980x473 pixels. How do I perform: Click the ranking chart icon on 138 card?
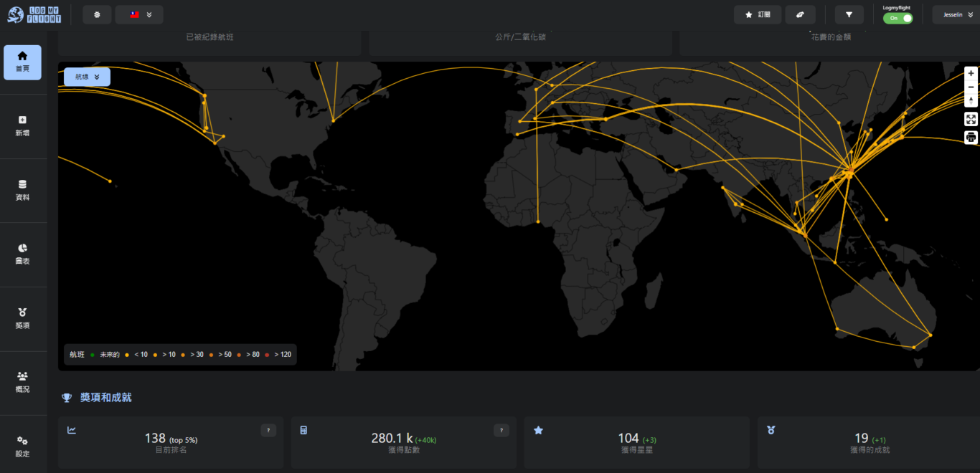click(x=72, y=430)
